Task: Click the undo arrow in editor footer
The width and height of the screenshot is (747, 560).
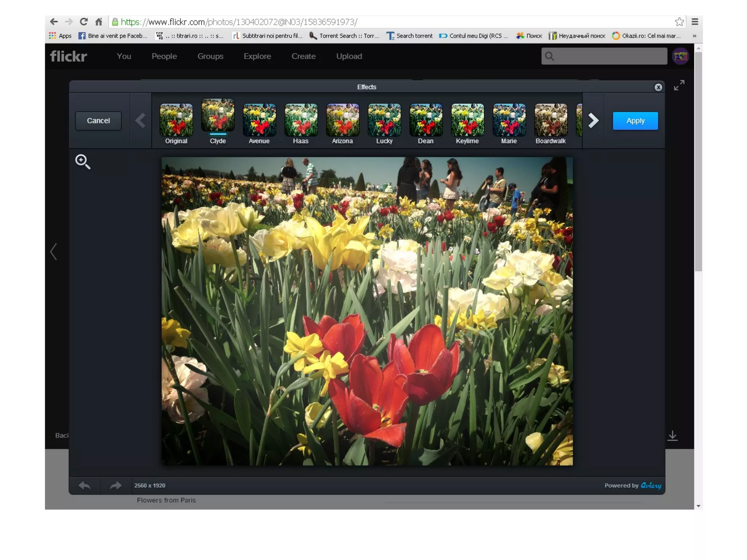Action: pyautogui.click(x=85, y=485)
